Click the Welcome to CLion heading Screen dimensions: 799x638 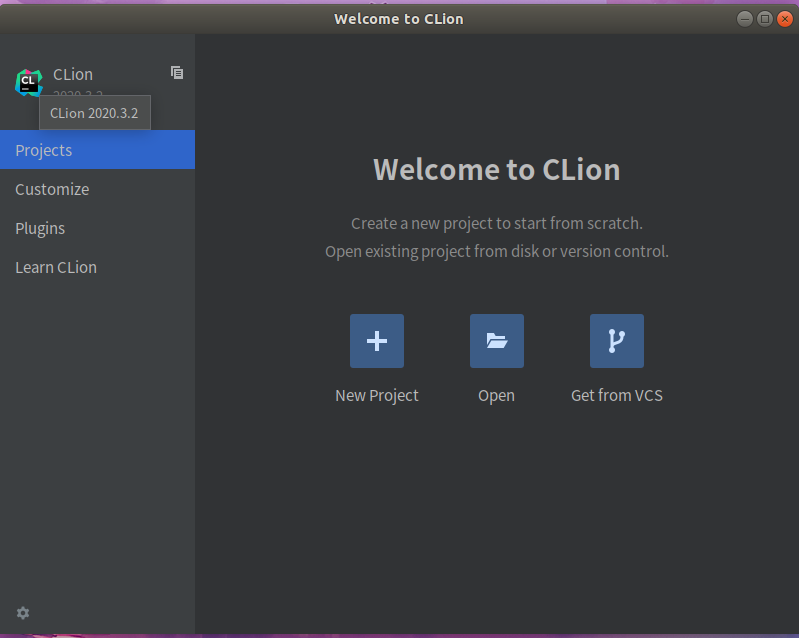[x=497, y=169]
